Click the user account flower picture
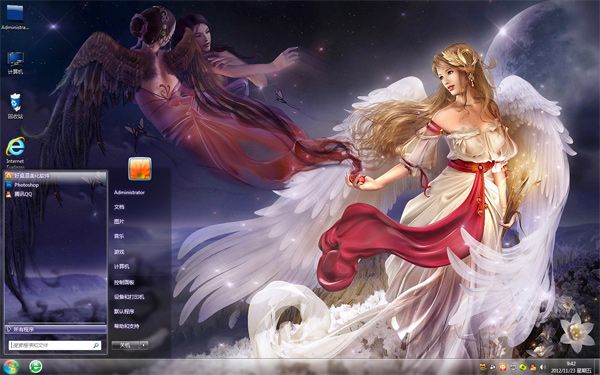 tap(140, 168)
